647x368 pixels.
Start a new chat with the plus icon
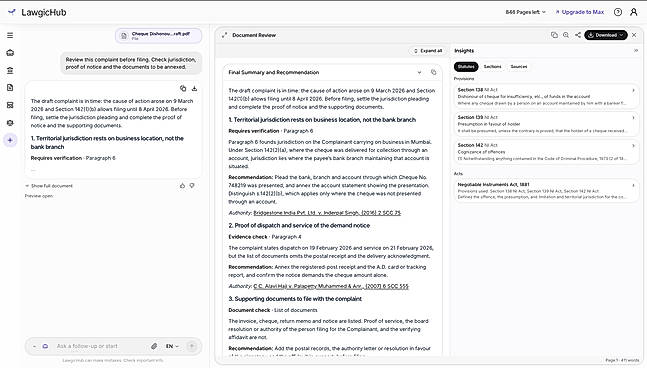[10, 140]
